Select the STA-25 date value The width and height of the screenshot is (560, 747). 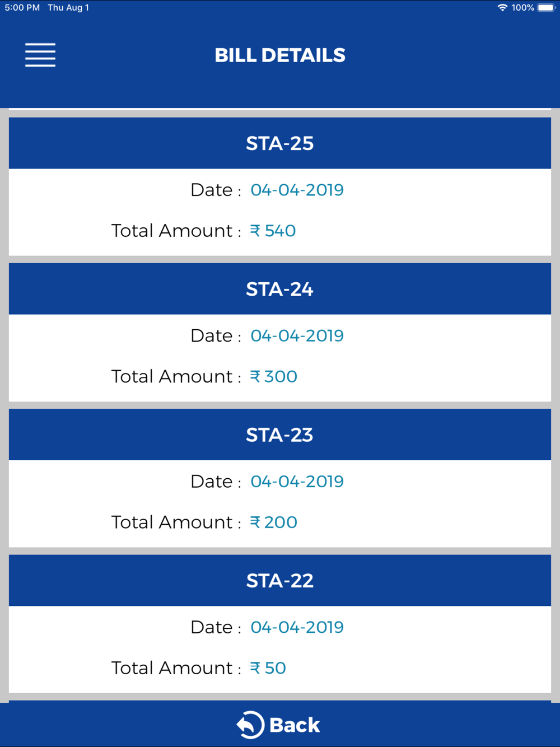(x=297, y=190)
